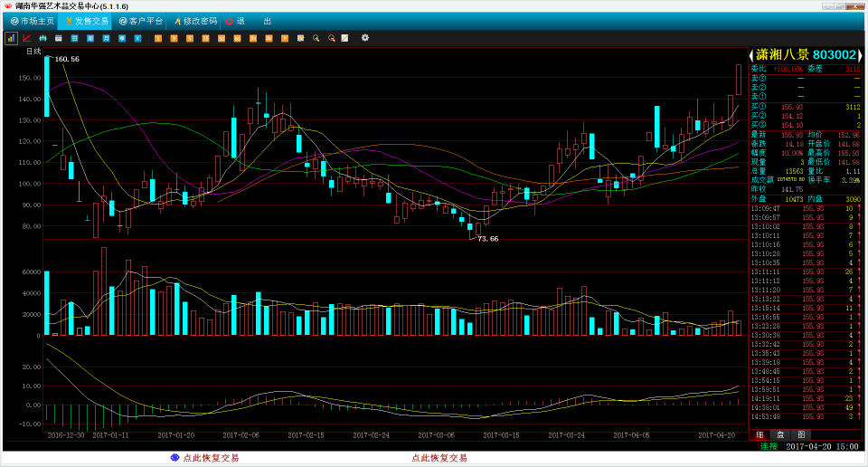The image size is (868, 467).
Task: Click the 2017-04-20 15:00 status time
Action: (822, 446)
